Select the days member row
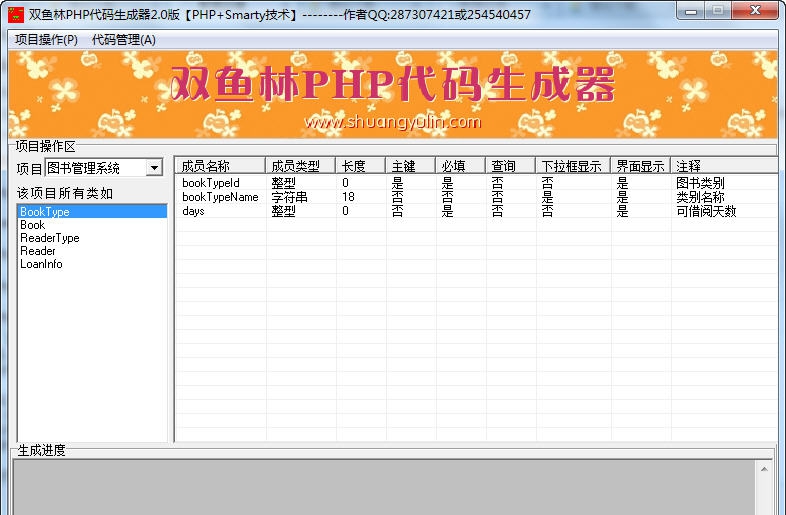The height and width of the screenshot is (515, 786). 476,211
